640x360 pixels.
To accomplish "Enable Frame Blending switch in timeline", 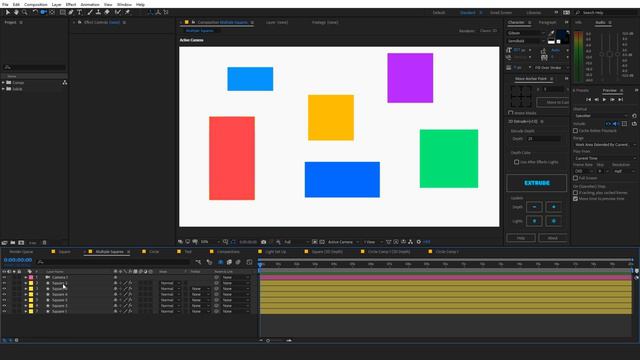I will tap(229, 262).
